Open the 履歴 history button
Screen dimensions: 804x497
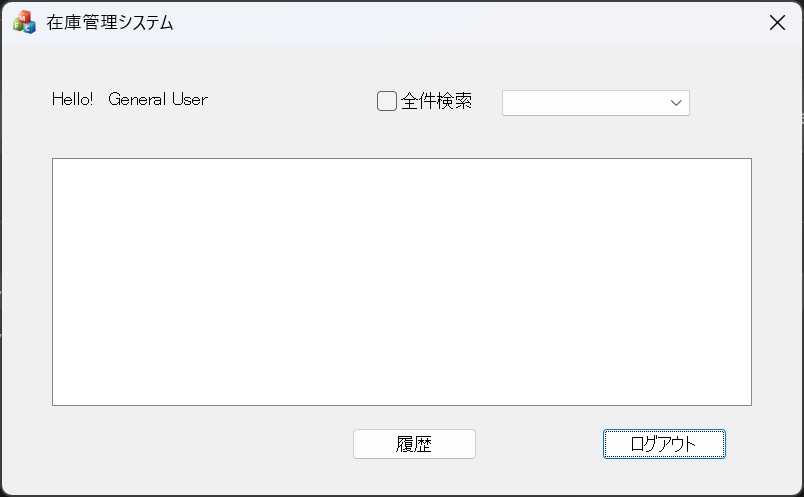[414, 444]
